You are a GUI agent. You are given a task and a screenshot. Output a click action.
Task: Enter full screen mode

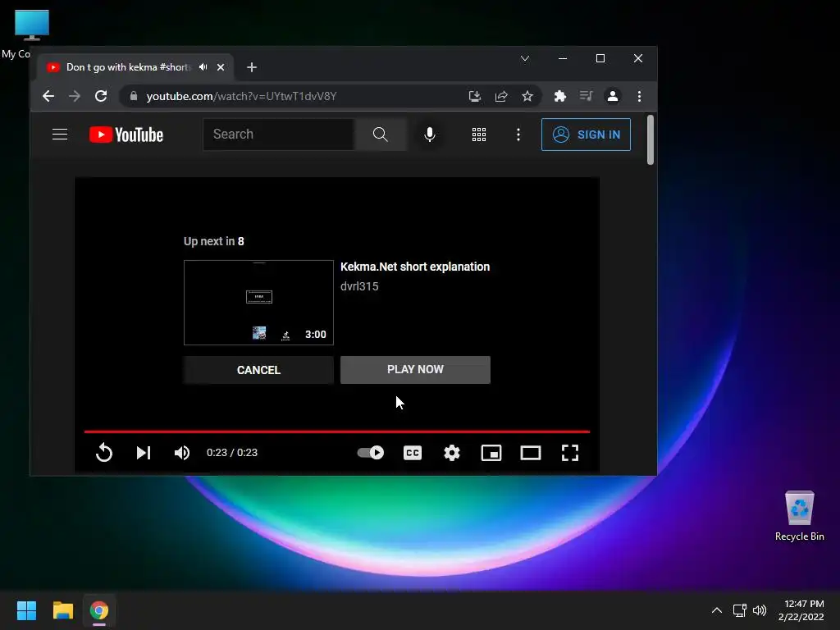click(570, 453)
